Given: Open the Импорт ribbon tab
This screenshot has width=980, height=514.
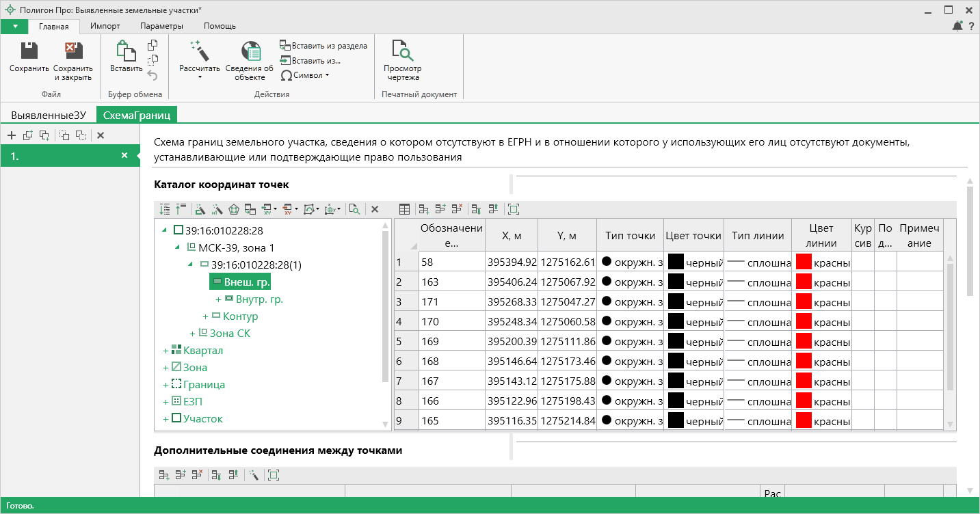Looking at the screenshot, I should click(x=105, y=26).
